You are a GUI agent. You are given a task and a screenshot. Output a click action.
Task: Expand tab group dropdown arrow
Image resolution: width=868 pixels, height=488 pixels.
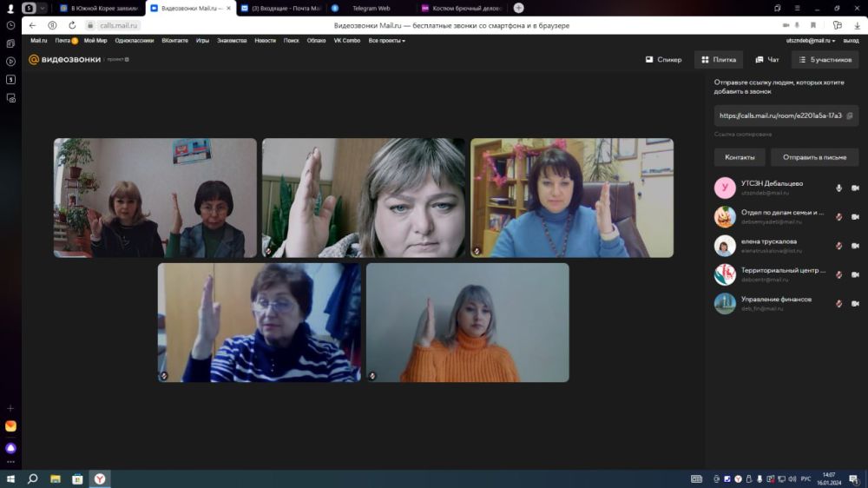(x=42, y=9)
